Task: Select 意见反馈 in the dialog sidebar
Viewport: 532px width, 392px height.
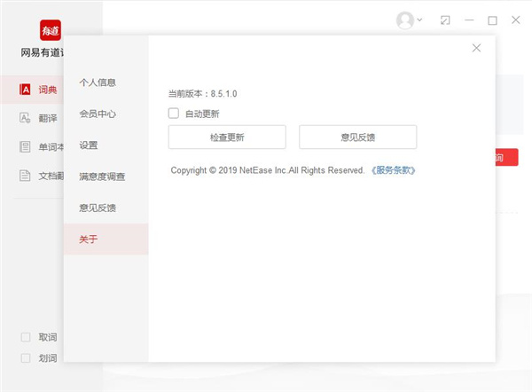Action: [x=106, y=208]
